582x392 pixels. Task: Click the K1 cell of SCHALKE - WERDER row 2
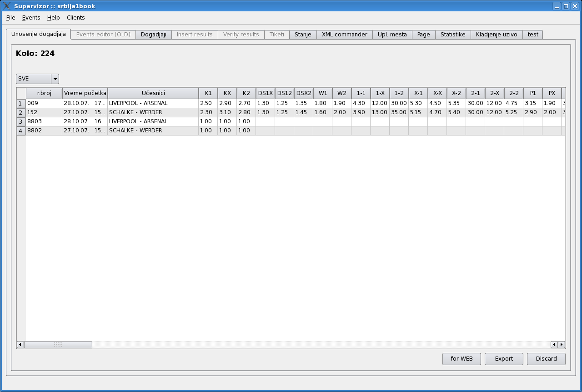208,112
